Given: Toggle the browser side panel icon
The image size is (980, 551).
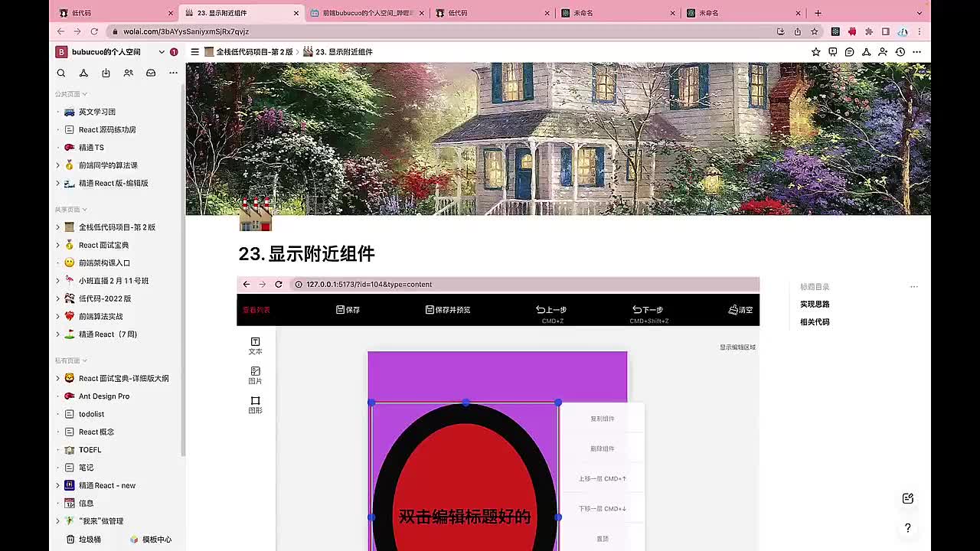Looking at the screenshot, I should click(x=886, y=31).
